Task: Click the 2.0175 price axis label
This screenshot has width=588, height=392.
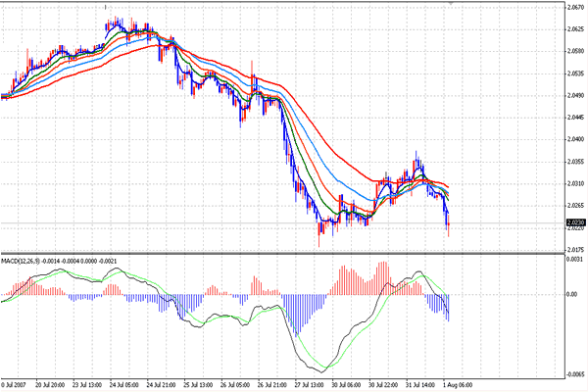Action: pos(576,250)
